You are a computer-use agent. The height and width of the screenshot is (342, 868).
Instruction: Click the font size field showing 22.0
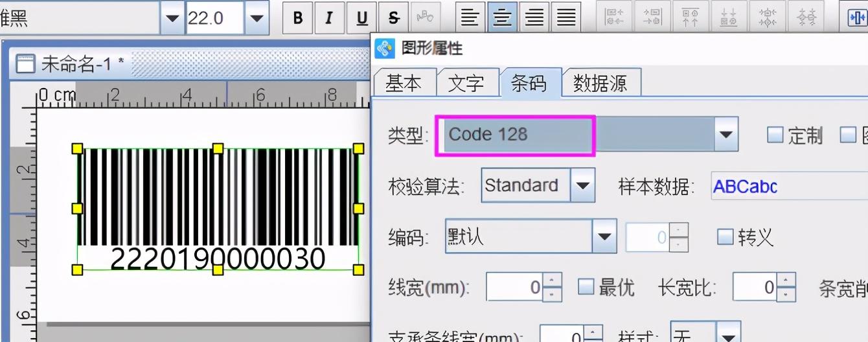tap(215, 18)
